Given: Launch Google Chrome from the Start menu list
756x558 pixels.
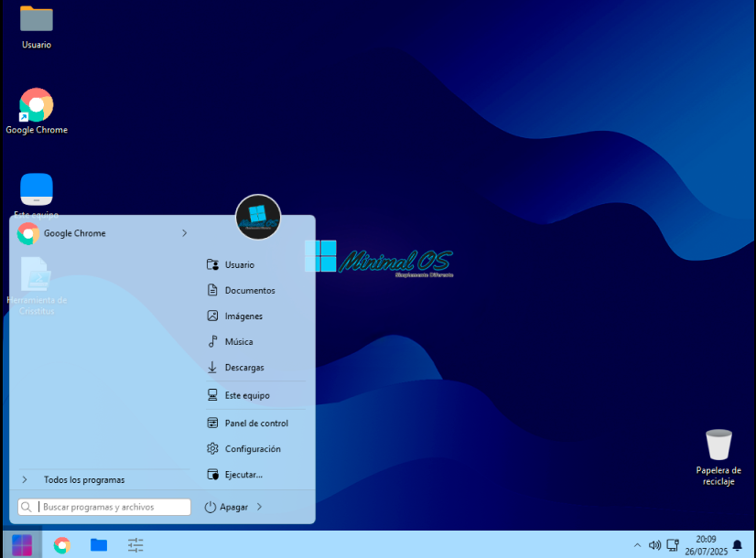Looking at the screenshot, I should pos(103,233).
